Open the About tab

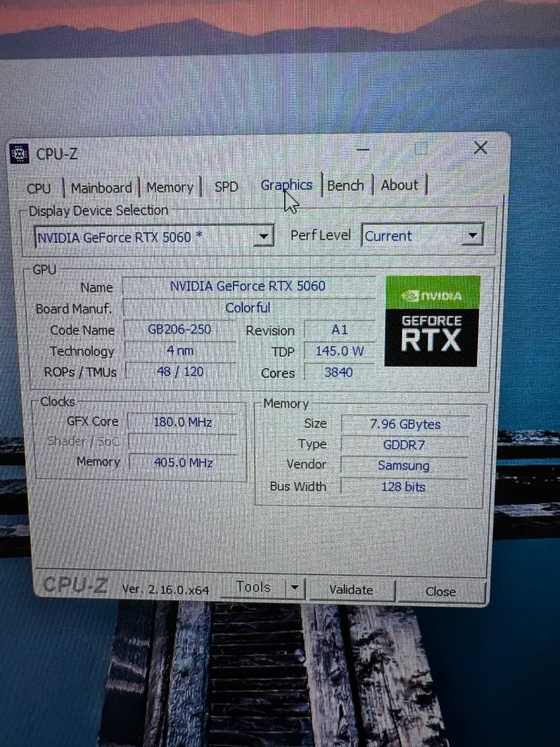[399, 185]
